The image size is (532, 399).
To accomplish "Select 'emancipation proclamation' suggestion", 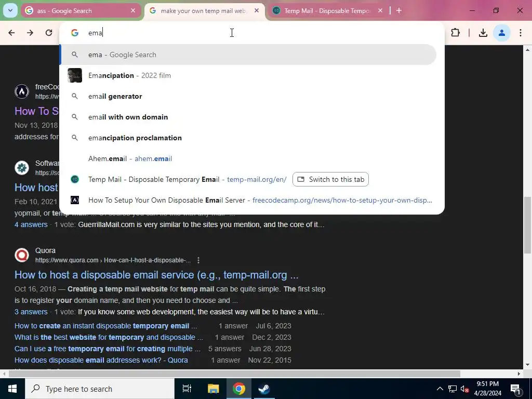I will click(x=248, y=138).
